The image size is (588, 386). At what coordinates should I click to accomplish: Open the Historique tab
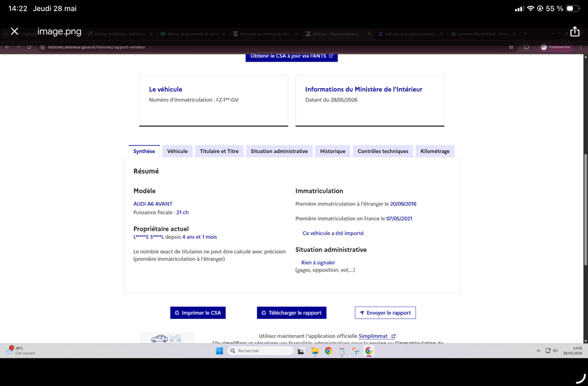click(x=333, y=151)
